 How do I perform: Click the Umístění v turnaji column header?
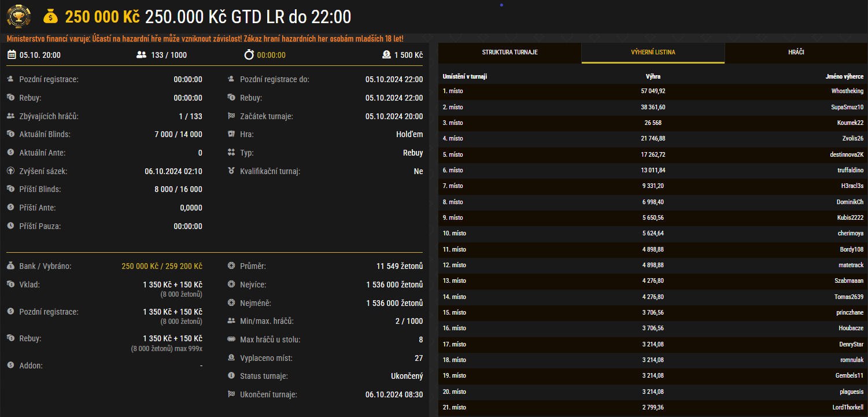point(464,76)
